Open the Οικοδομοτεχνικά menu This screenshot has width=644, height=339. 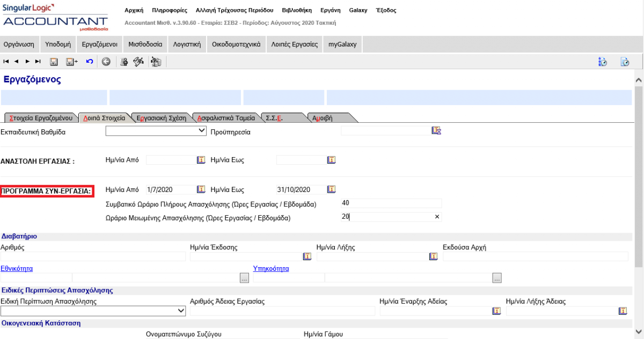point(236,45)
